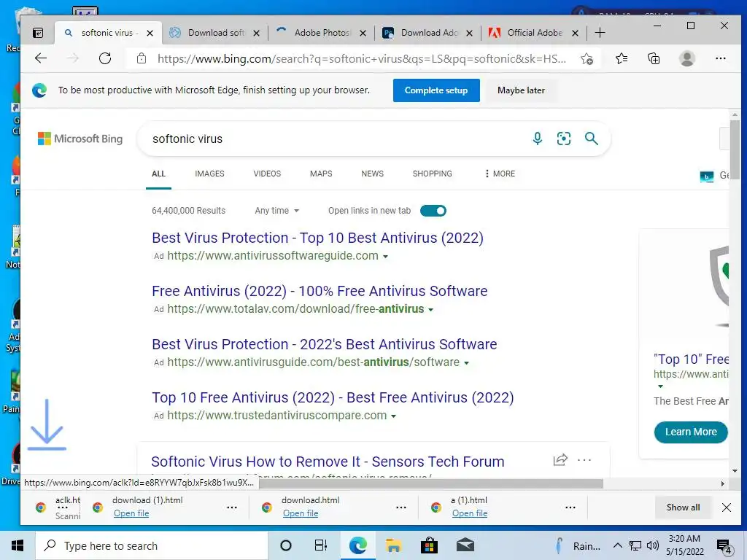The width and height of the screenshot is (747, 560).
Task: Click the vertical page scrollbar
Action: point(735,149)
